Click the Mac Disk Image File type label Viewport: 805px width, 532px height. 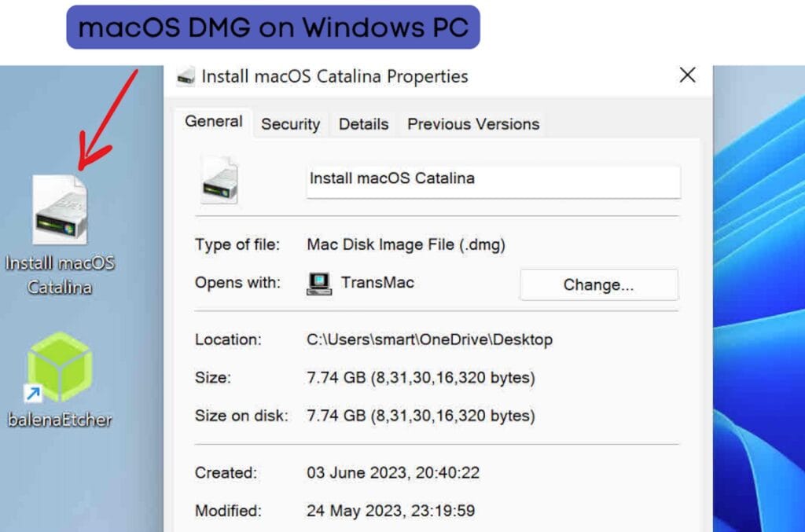[406, 244]
